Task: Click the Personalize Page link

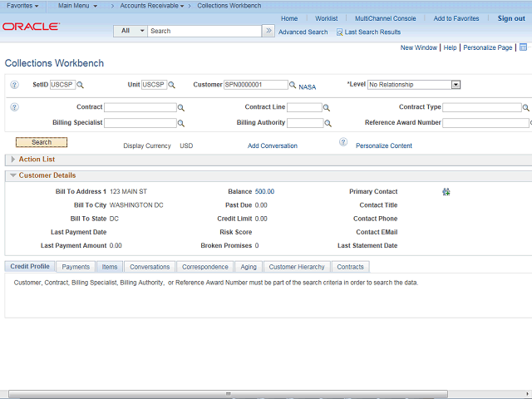Action: (488, 47)
